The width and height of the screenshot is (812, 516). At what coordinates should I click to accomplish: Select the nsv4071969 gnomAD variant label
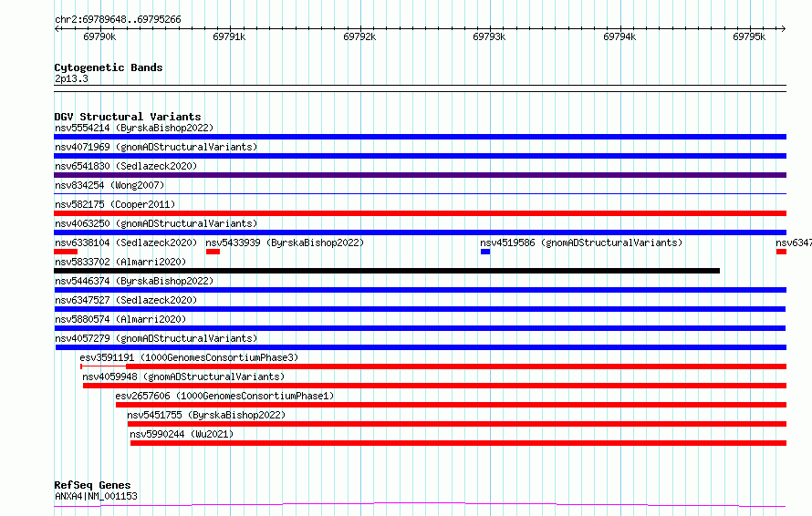[x=156, y=147]
